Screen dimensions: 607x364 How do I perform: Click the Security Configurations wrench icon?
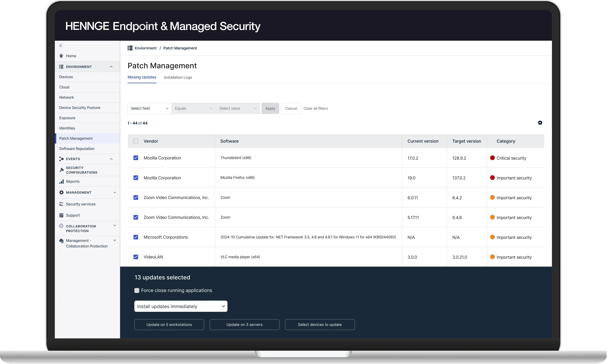click(62, 170)
